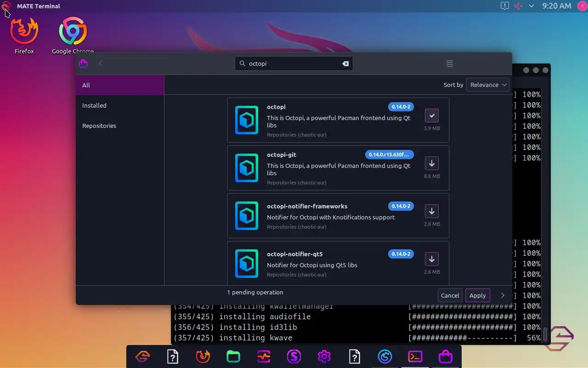Switch to the terminal icon in the dock
This screenshot has width=588, height=368.
point(415,356)
